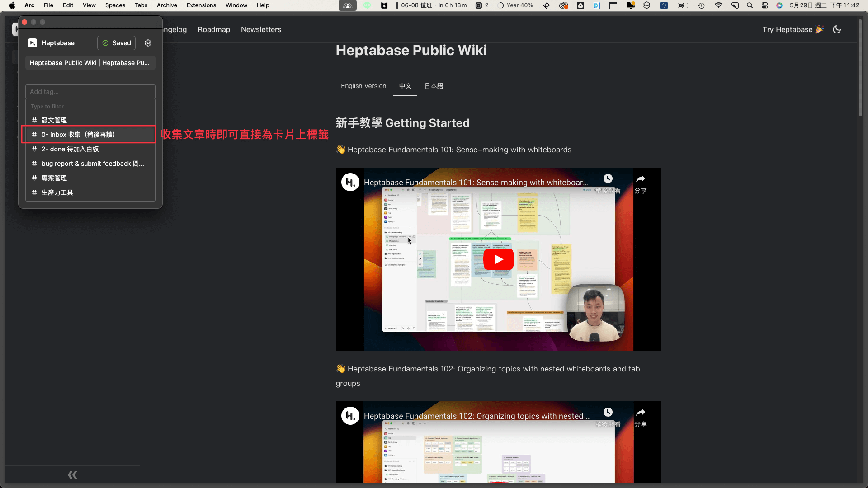Click the watch-later clock on Fundamentals 101 video
Image resolution: width=868 pixels, height=488 pixels.
(x=608, y=178)
